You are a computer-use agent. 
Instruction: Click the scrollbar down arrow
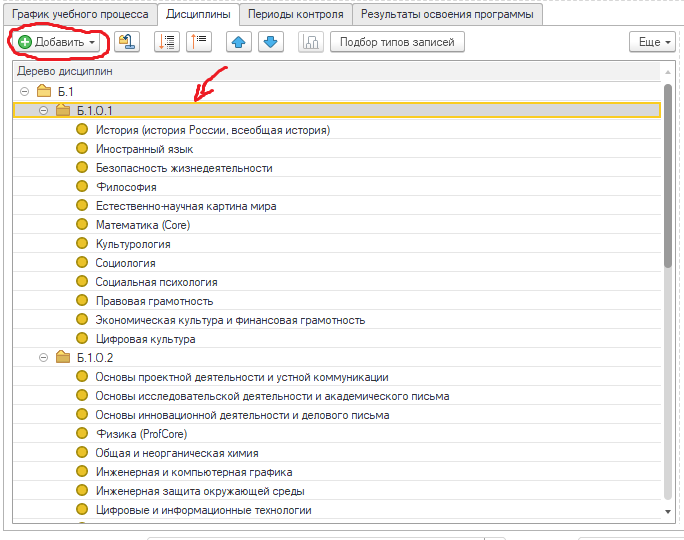[x=668, y=512]
